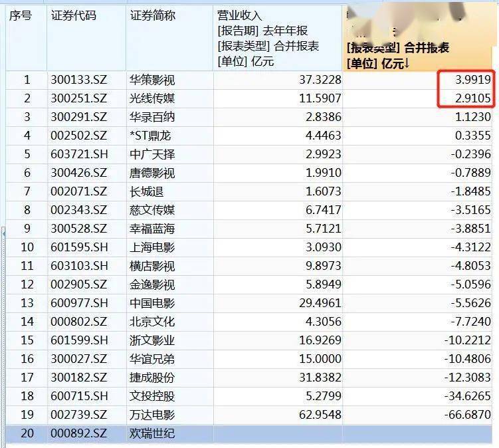Click revenue value 37.3228
This screenshot has width=499, height=448.
click(320, 80)
